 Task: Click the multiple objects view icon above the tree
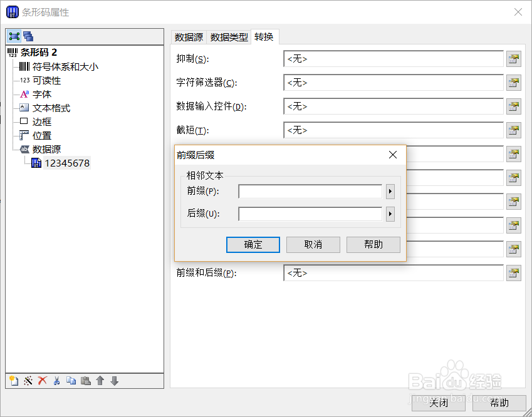pos(28,36)
